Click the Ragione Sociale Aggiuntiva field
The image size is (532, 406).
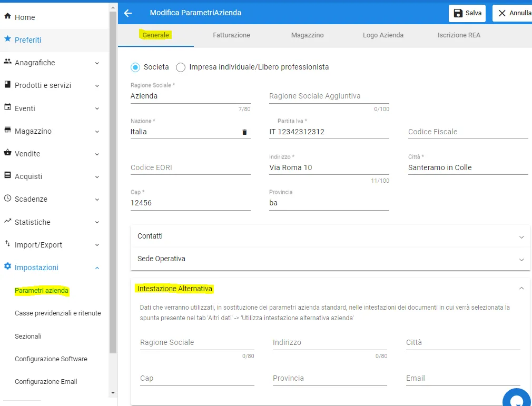[329, 96]
